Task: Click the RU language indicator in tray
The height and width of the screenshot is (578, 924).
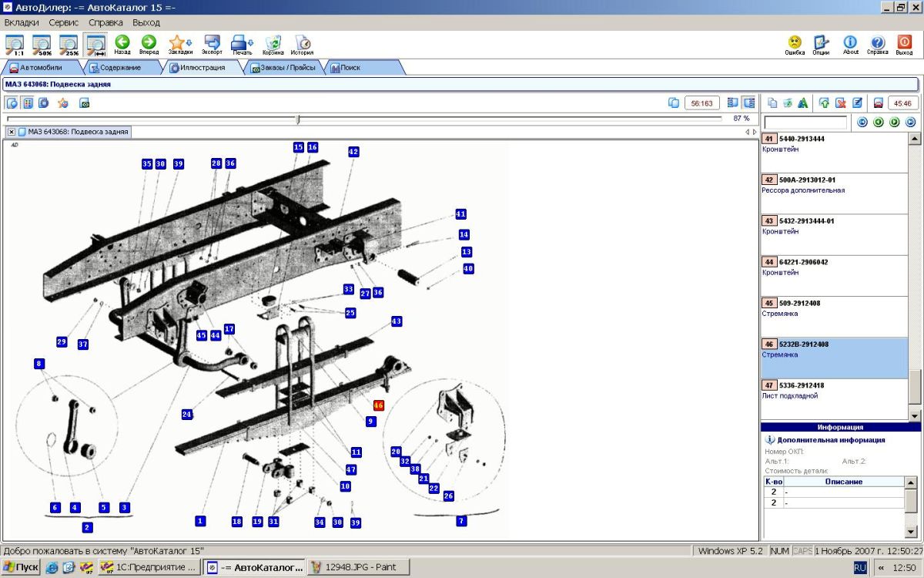Action: pyautogui.click(x=860, y=567)
